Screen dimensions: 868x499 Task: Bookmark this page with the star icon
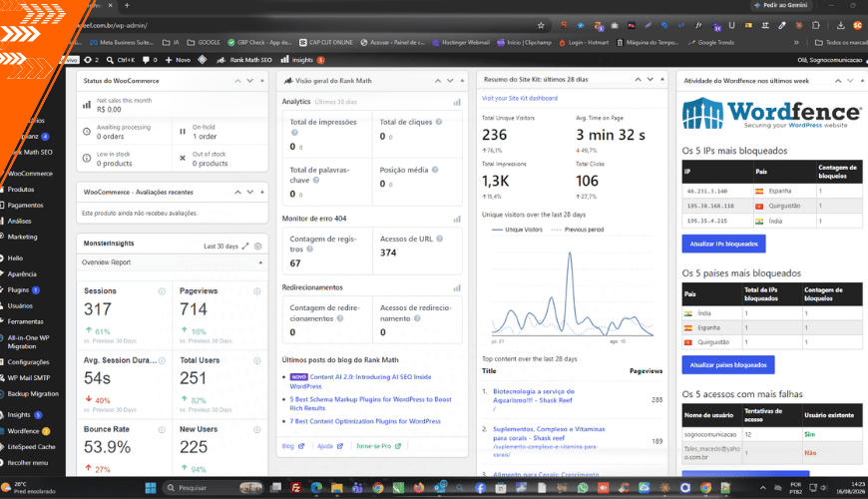point(541,26)
